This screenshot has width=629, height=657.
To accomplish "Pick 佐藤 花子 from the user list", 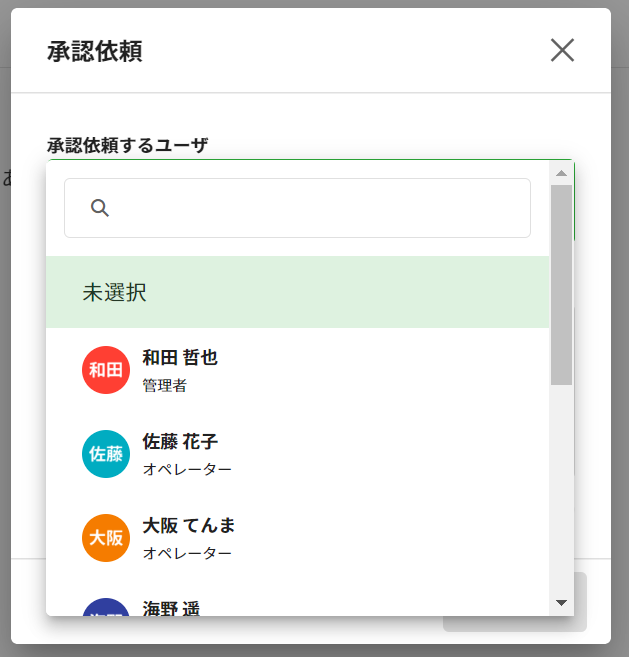I will (180, 442).
